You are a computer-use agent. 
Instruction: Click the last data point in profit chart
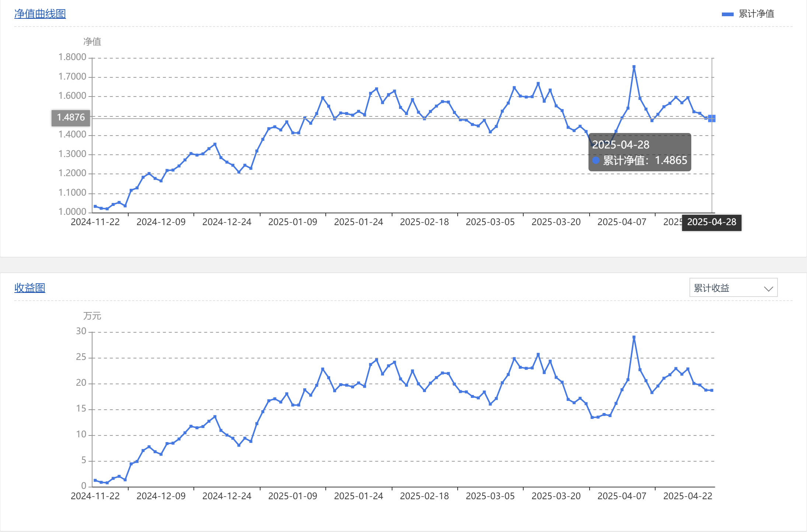click(712, 390)
